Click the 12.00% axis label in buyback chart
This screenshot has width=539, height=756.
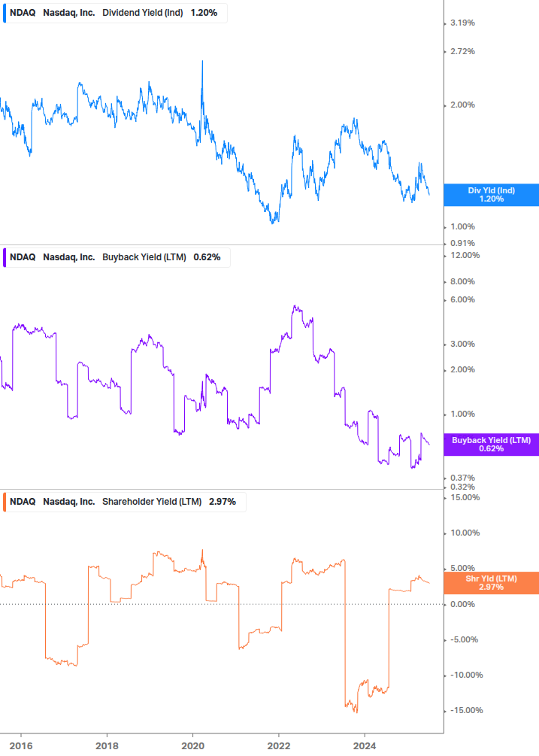[x=465, y=255]
